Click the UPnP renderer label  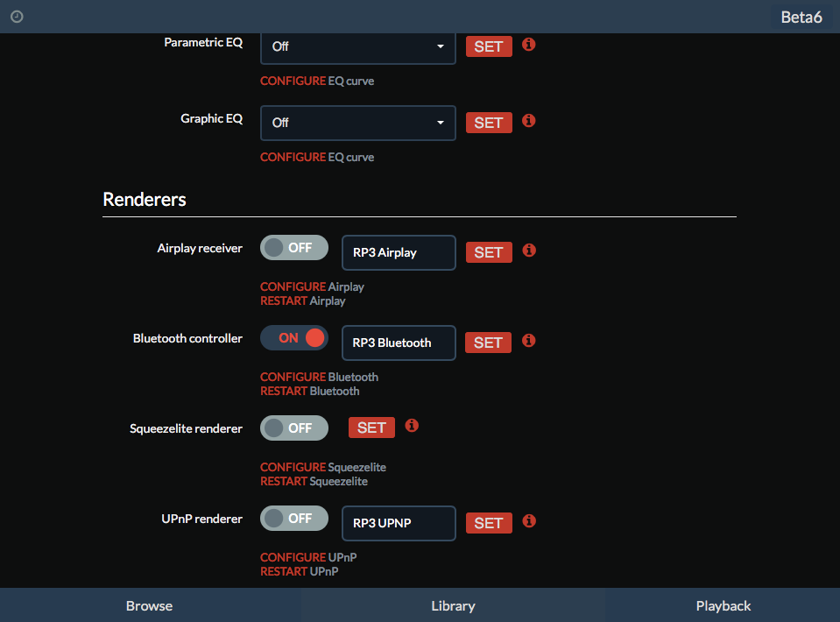click(202, 519)
